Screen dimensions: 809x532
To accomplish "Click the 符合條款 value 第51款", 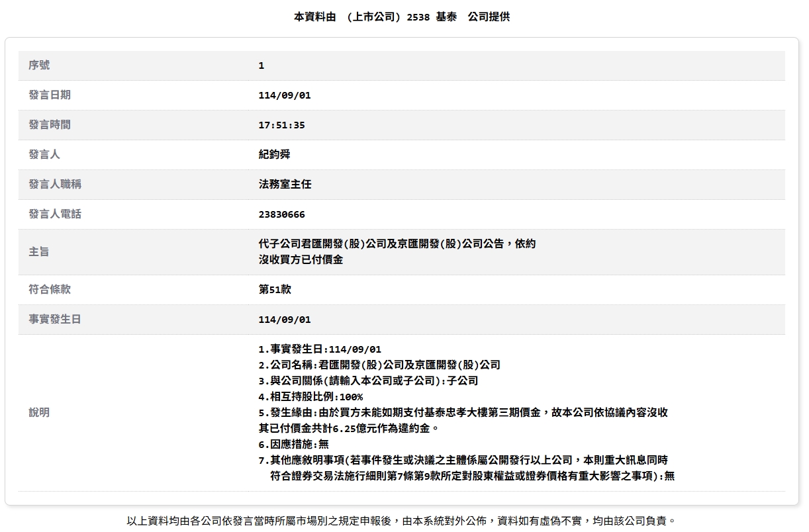I will pos(275,290).
